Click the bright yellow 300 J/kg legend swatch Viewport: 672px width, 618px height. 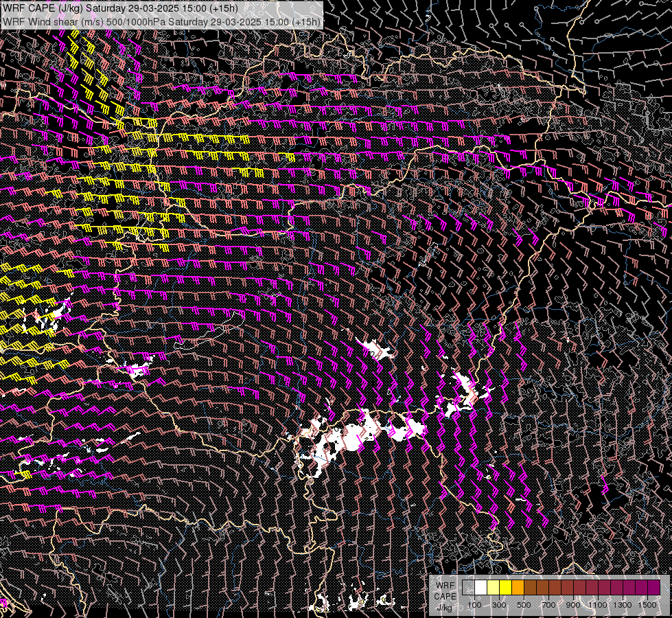tap(505, 588)
